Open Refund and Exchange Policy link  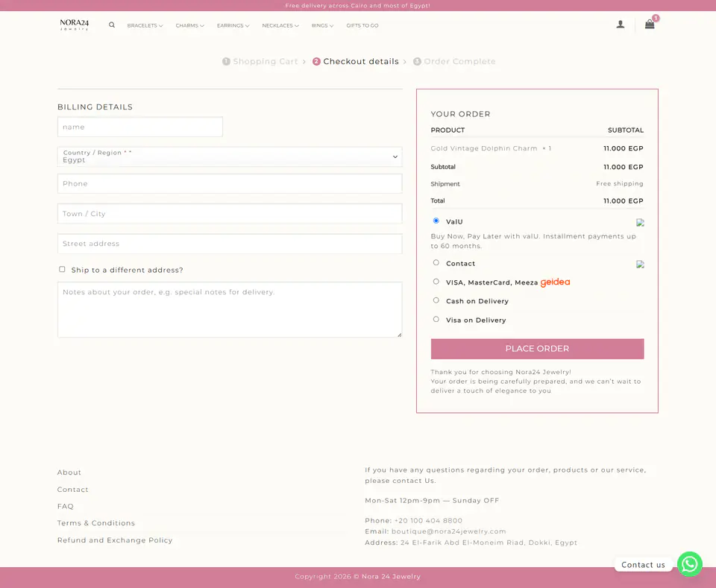coord(115,540)
